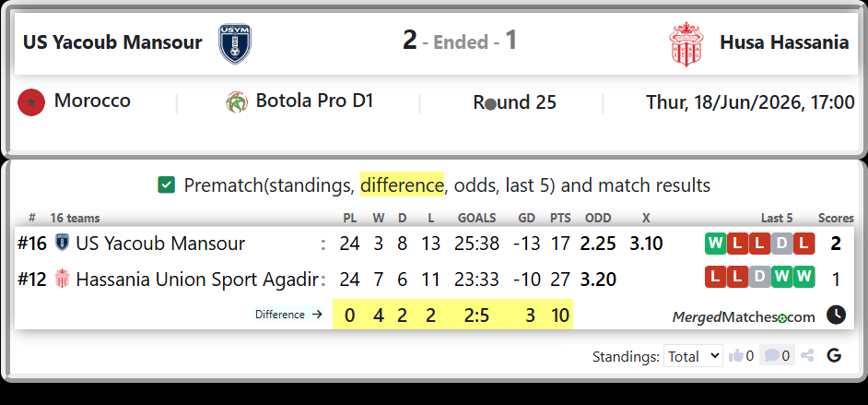Click the Husa Hassania red crest logo
868x405 pixels.
click(x=686, y=44)
